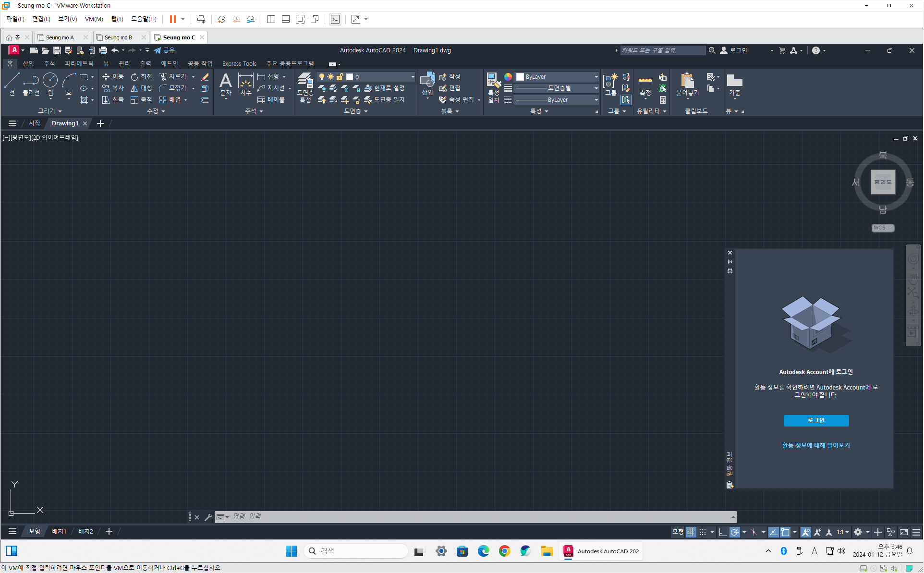The height and width of the screenshot is (573, 924).
Task: Select the Line (선) drawing tool
Action: [x=12, y=84]
